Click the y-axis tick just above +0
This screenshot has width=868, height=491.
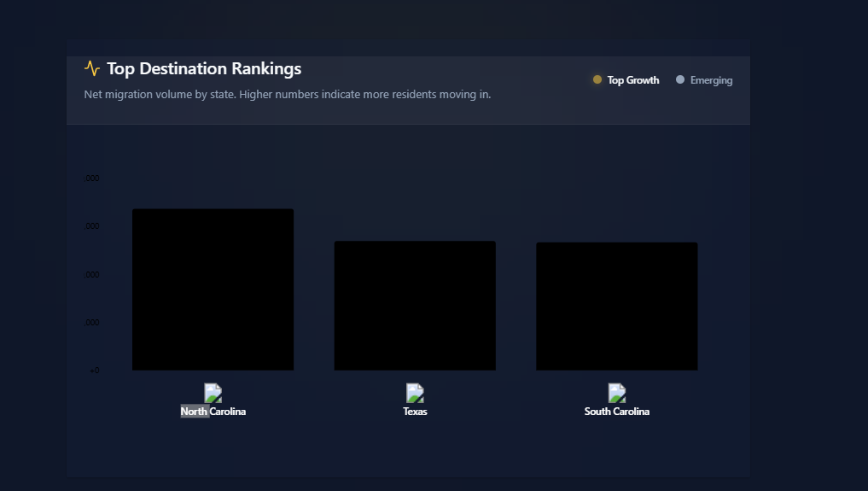[91, 323]
